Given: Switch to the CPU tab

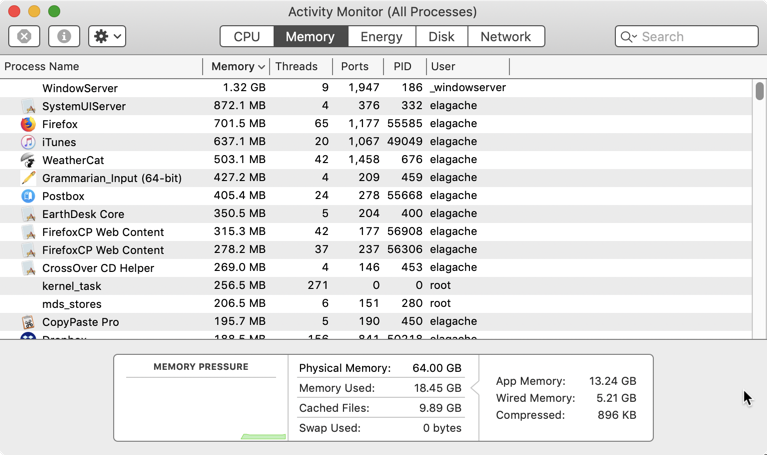Looking at the screenshot, I should tap(247, 37).
